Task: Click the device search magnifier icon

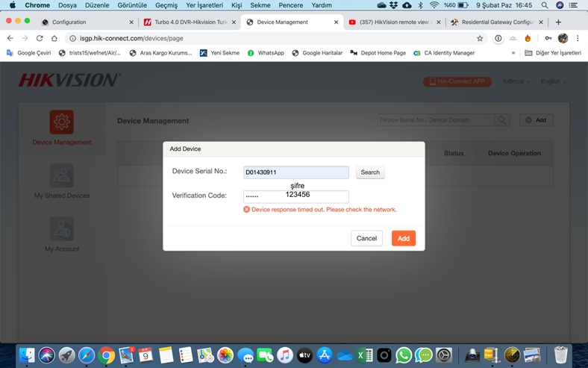Action: click(503, 120)
